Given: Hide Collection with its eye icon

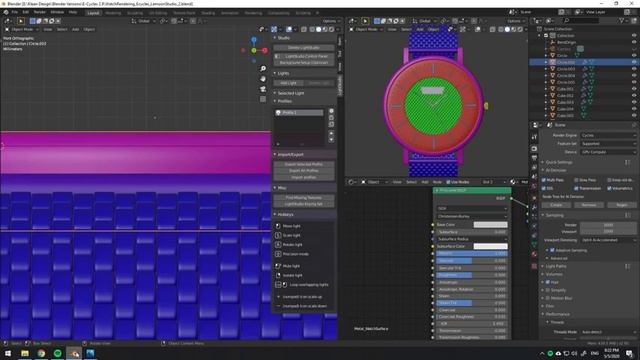Looking at the screenshot, I should click(634, 36).
